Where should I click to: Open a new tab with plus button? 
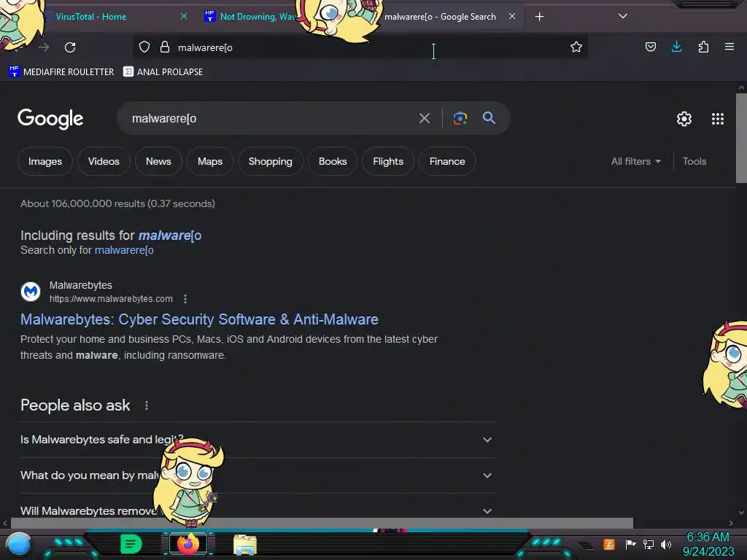(x=539, y=17)
